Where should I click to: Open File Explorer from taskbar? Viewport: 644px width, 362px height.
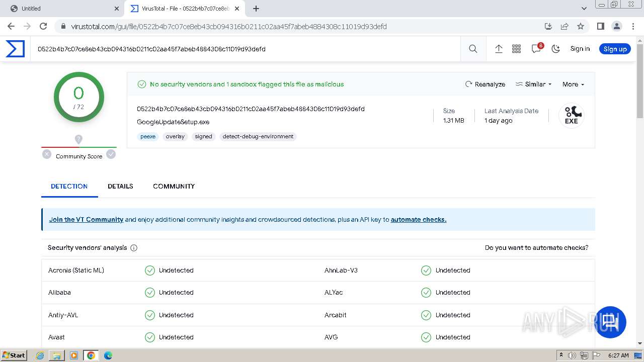pyautogui.click(x=57, y=355)
